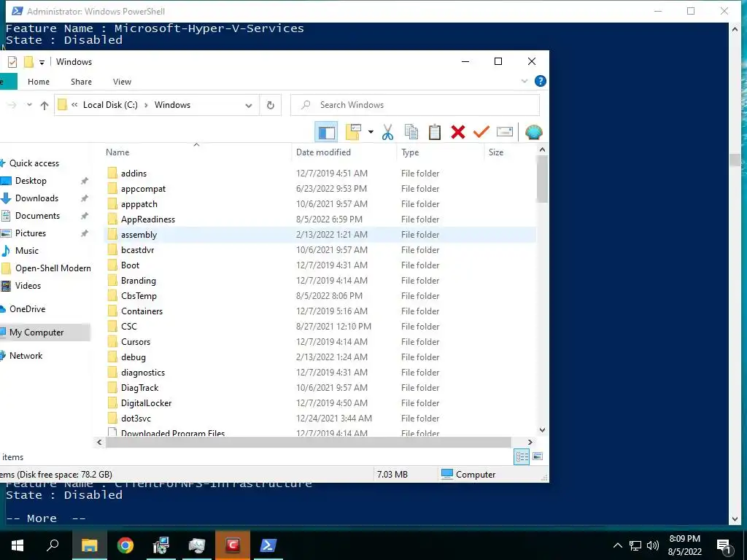Switch to PowerShell taskbar icon
The image size is (747, 560).
coord(268,545)
